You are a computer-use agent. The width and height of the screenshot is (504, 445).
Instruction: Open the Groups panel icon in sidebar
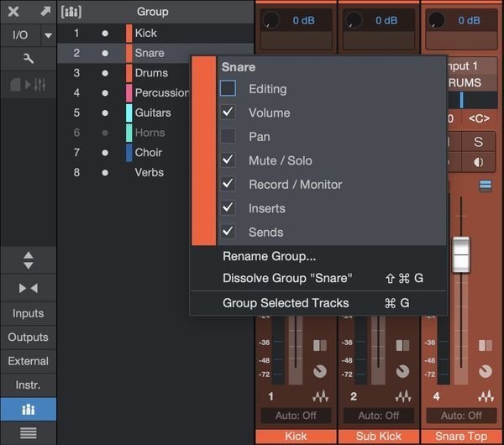click(28, 410)
